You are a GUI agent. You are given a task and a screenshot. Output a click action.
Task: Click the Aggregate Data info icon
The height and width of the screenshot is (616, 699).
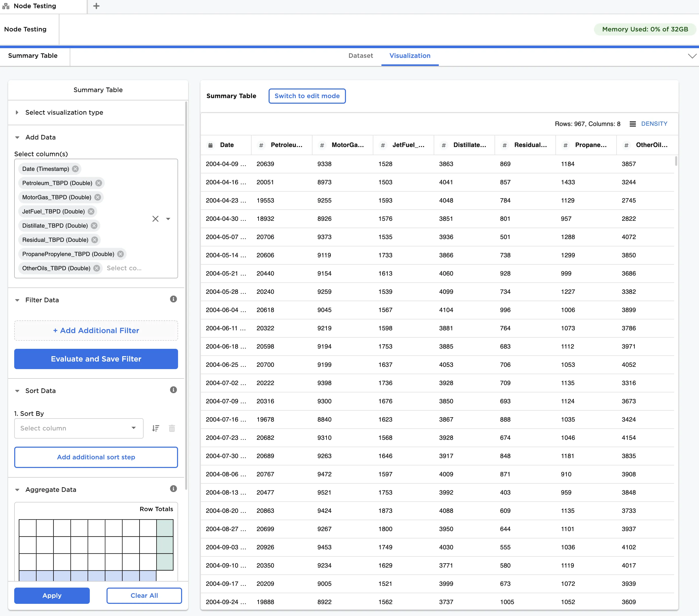pos(173,489)
